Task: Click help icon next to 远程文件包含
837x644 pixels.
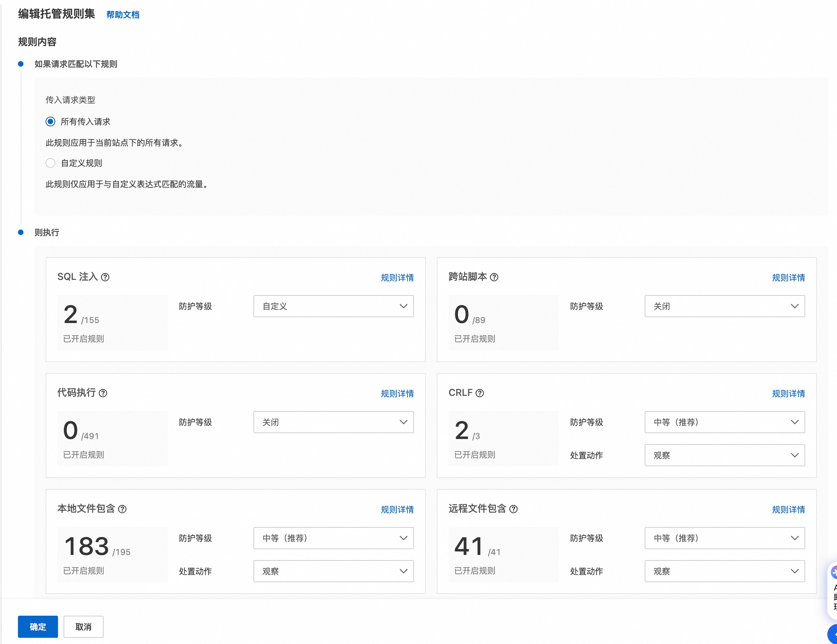Action: (x=513, y=509)
